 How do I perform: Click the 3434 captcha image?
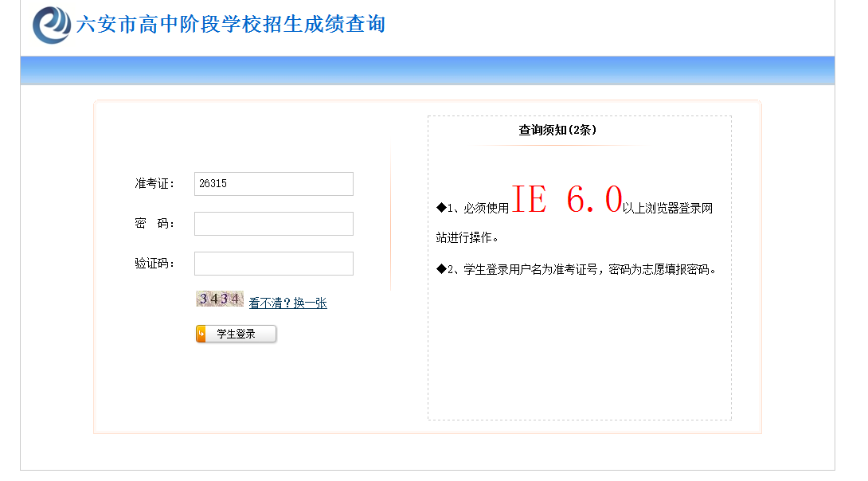point(219,299)
